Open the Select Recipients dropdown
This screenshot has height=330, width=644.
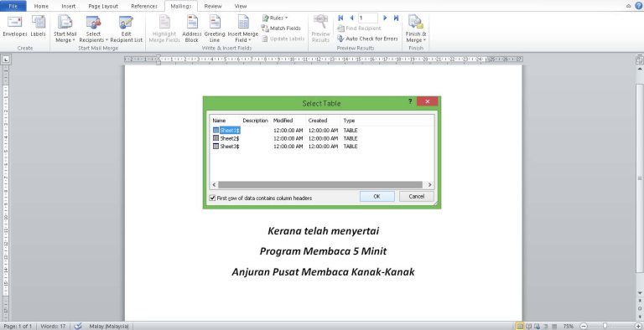[93, 28]
